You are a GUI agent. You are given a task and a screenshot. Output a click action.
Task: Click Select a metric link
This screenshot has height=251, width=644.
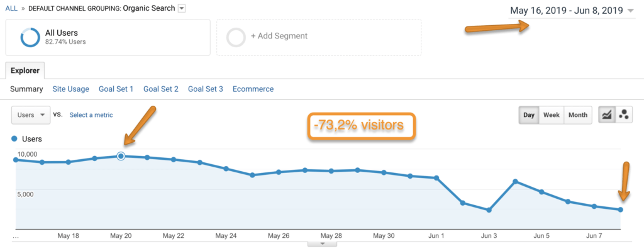91,115
